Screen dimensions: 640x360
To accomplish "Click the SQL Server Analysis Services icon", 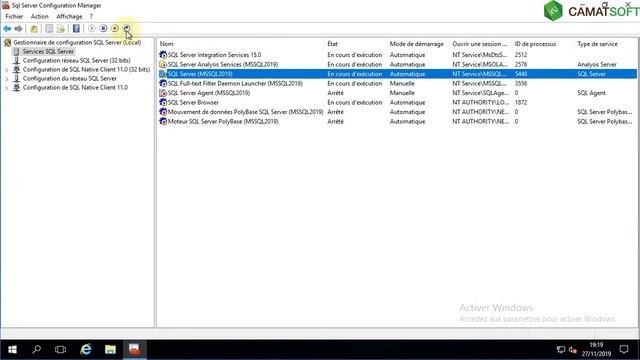I will tap(163, 64).
